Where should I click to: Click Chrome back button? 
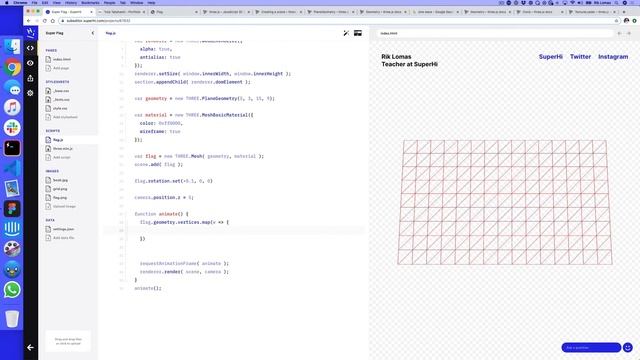click(x=29, y=21)
